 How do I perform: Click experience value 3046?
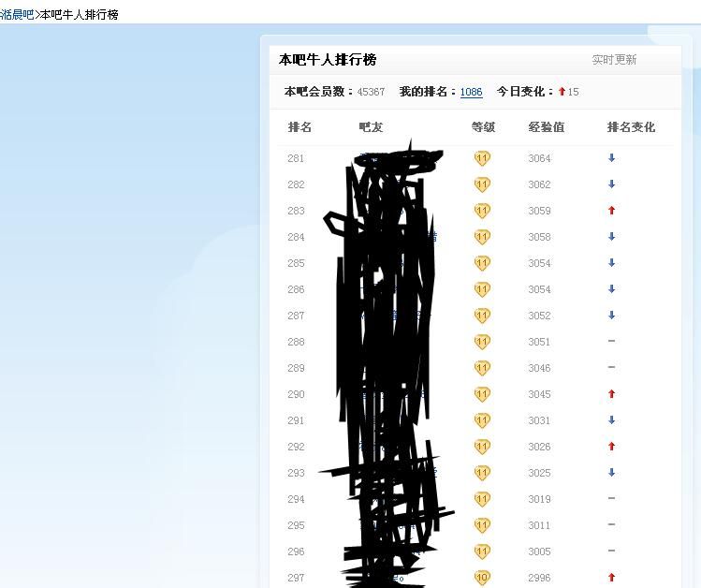point(540,368)
